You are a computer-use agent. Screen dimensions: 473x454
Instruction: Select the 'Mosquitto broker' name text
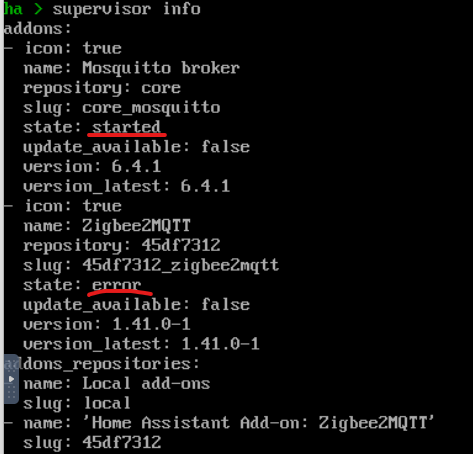[x=161, y=68]
